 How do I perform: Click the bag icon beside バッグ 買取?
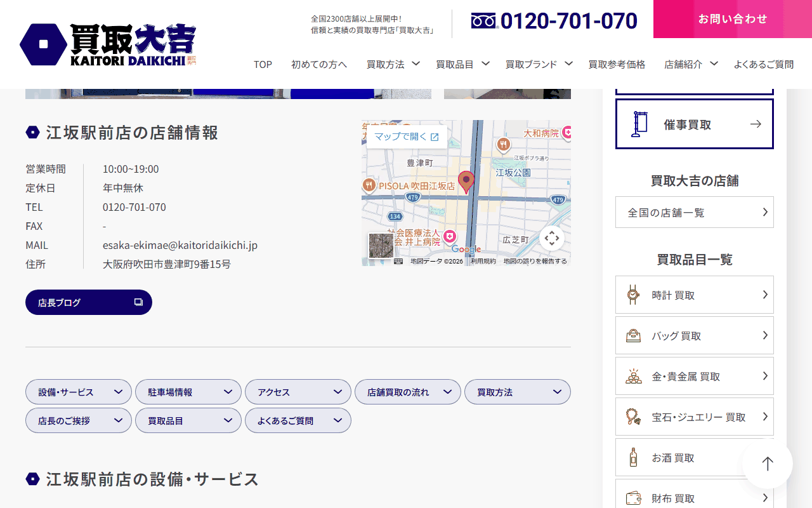point(632,335)
